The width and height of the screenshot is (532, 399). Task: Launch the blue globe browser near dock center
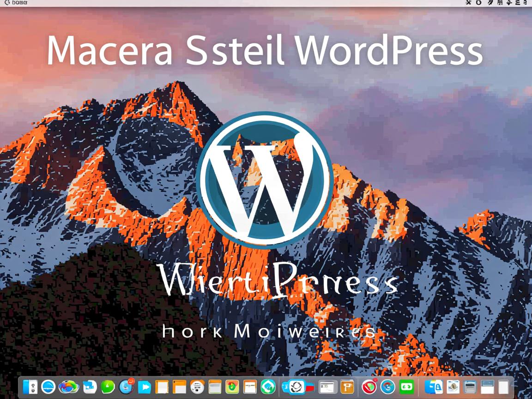pyautogui.click(x=388, y=387)
